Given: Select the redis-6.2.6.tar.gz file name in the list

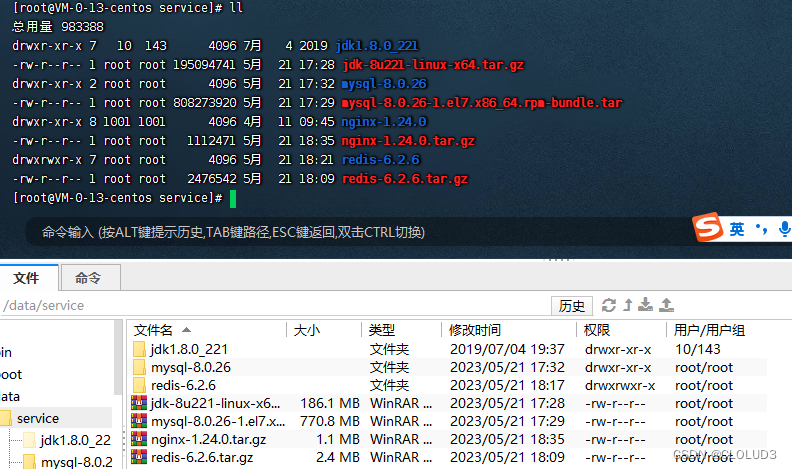Looking at the screenshot, I should pyautogui.click(x=202, y=457).
